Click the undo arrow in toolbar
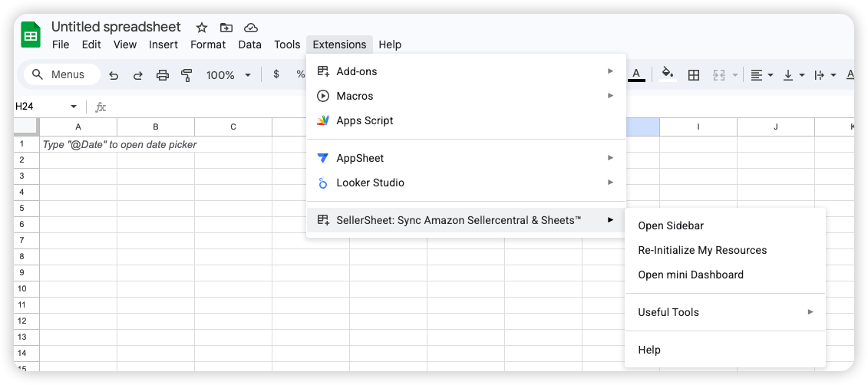Viewport: 868px width, 385px height. click(114, 75)
